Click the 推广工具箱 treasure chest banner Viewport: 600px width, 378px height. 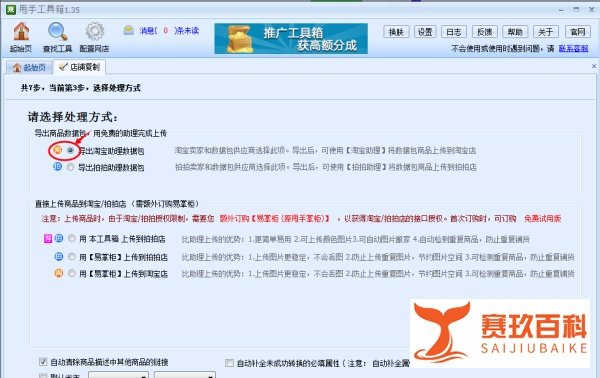click(291, 38)
